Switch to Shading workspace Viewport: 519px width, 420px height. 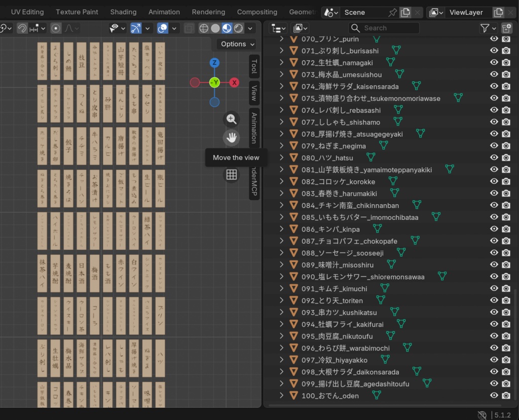coord(123,12)
